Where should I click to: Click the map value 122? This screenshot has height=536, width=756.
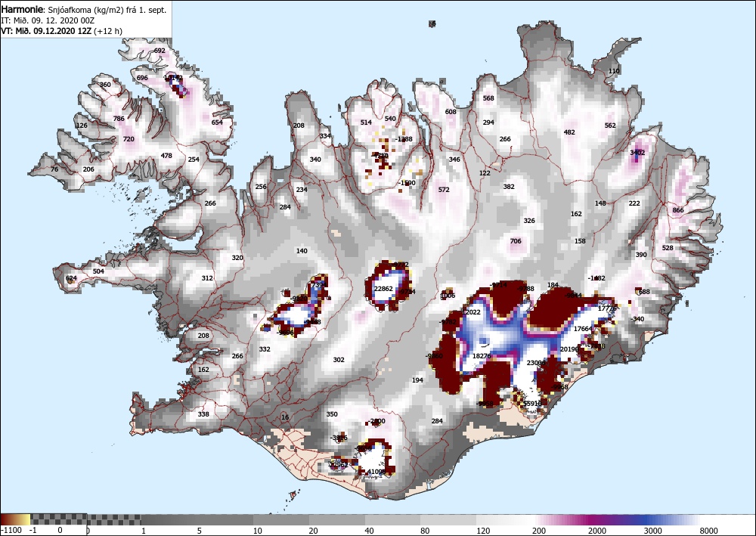[x=485, y=173]
